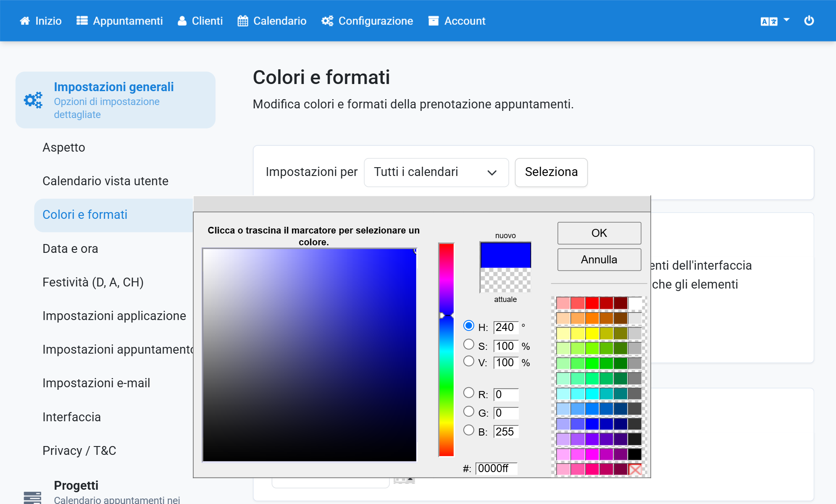Open the Inizio menu
This screenshot has width=836, height=504.
click(x=41, y=21)
